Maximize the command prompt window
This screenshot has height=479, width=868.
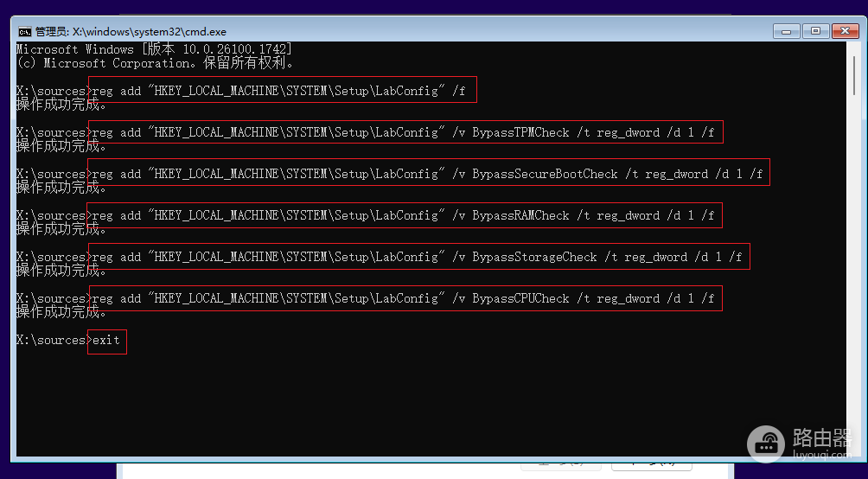click(815, 31)
